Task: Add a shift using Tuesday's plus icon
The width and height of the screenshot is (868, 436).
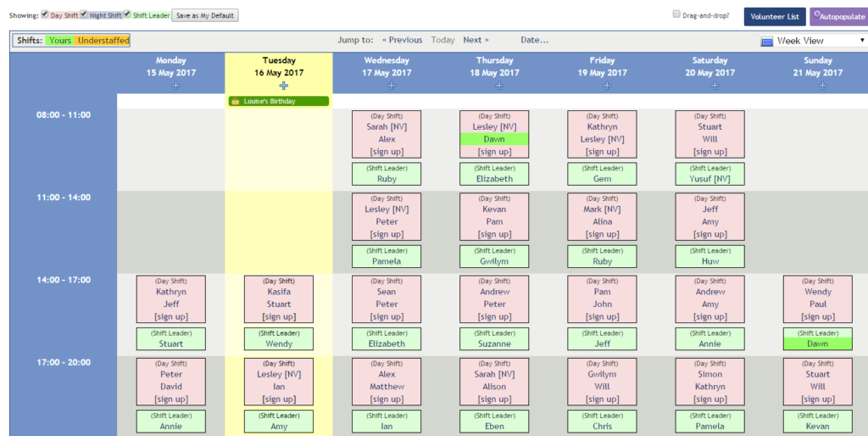Action: pyautogui.click(x=283, y=86)
